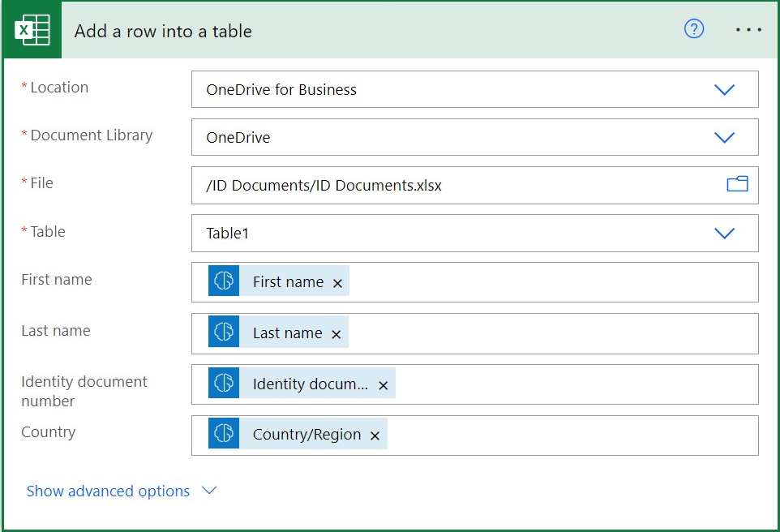Open the ellipsis menu in the header
Screen dimensions: 780x532
tap(748, 30)
